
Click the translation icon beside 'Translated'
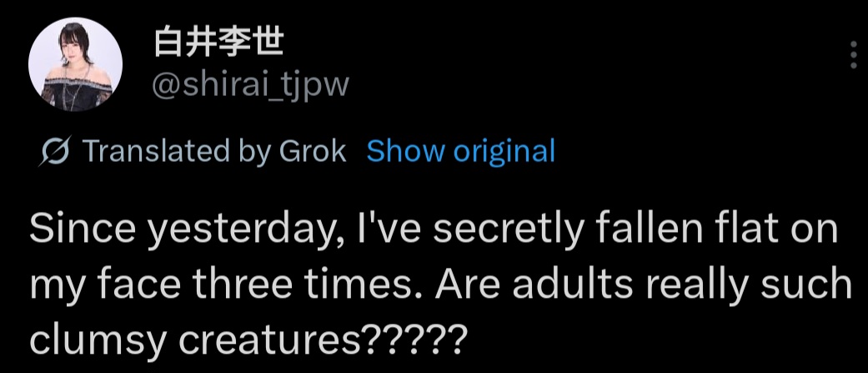[x=57, y=152]
